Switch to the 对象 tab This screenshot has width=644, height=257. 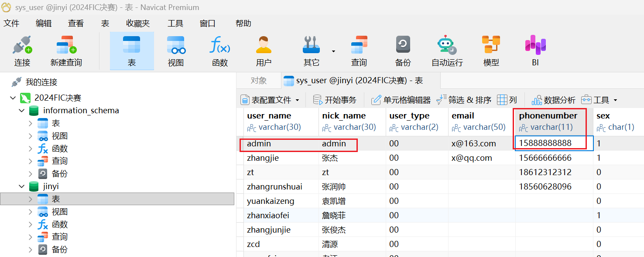click(259, 81)
